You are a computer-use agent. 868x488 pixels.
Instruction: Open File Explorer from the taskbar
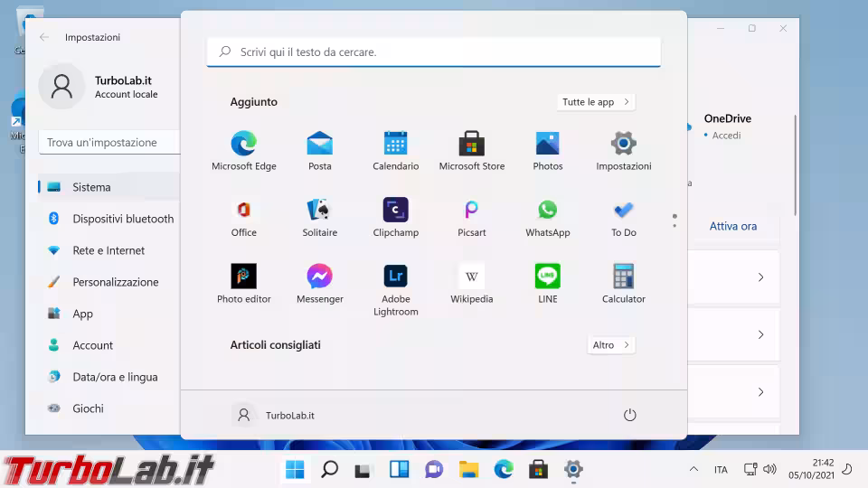point(468,469)
